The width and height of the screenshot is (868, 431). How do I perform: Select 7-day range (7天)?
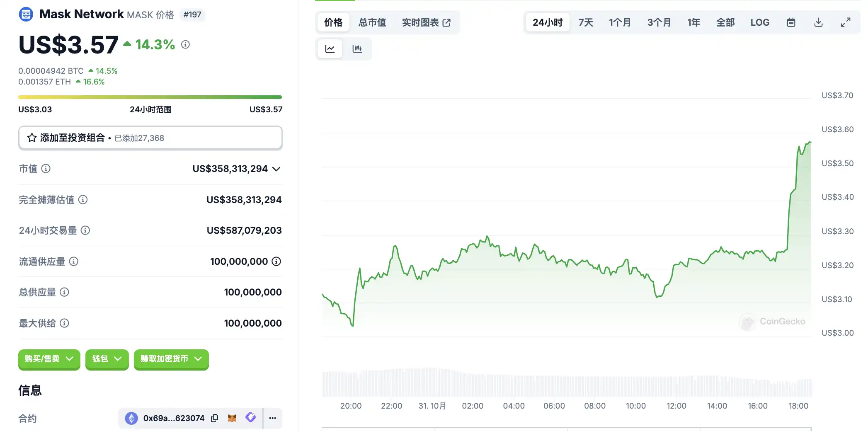tap(586, 22)
